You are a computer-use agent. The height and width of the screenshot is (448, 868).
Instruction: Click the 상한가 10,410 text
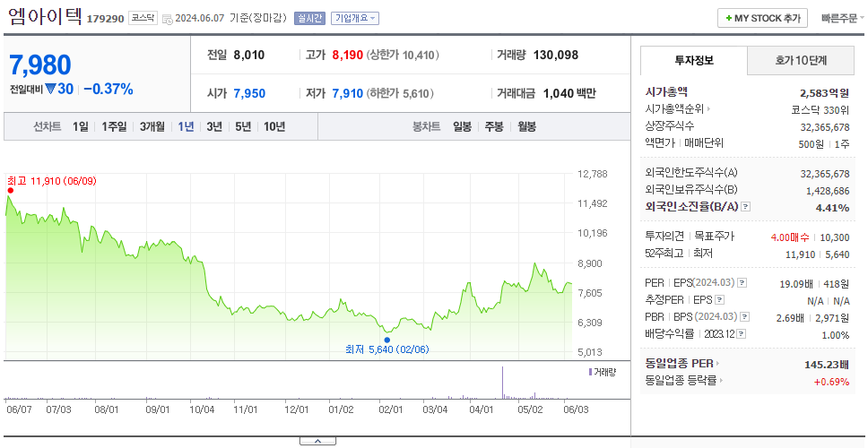pos(403,56)
